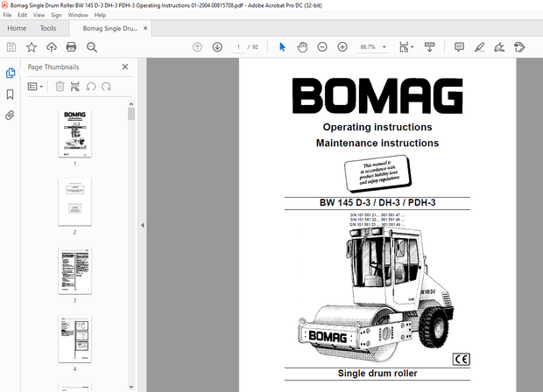Rotate page clockwise
Screen dimensions: 543x392
106,87
